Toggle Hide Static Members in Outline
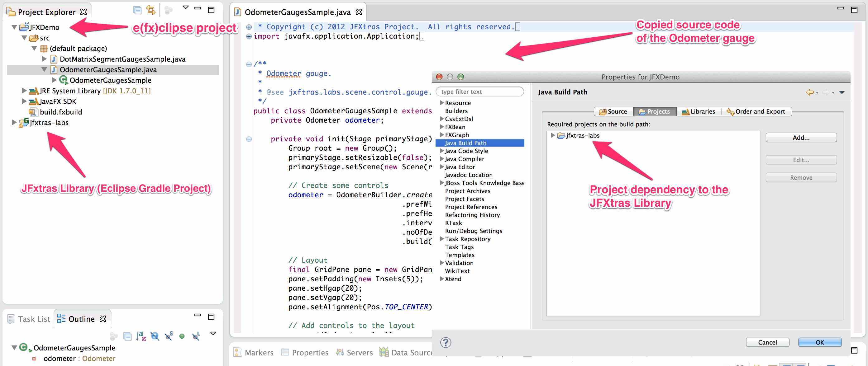 [x=169, y=336]
